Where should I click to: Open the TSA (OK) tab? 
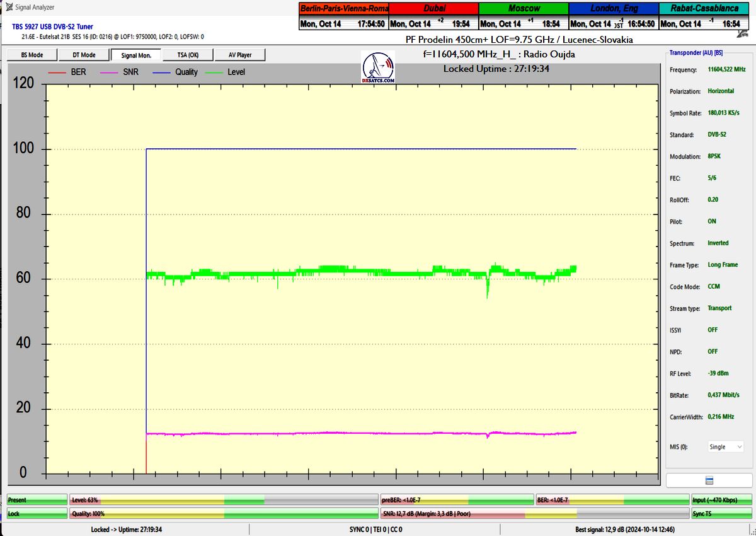pos(188,55)
